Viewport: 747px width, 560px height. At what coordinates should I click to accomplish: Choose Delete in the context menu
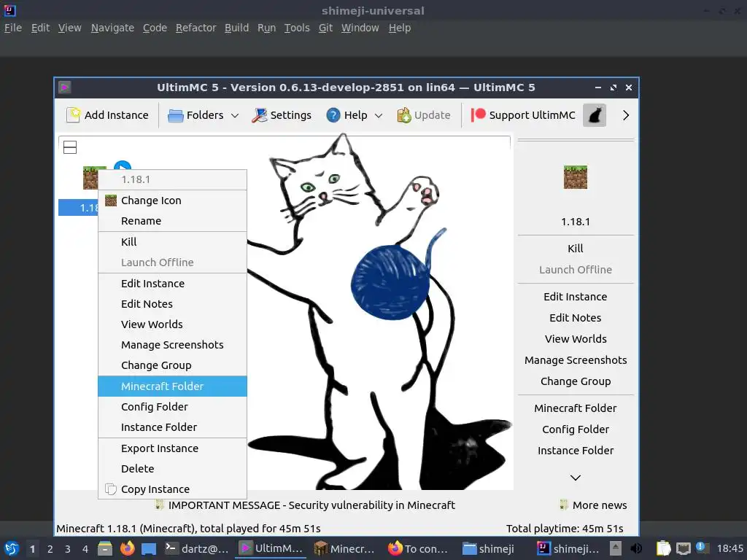172,469
